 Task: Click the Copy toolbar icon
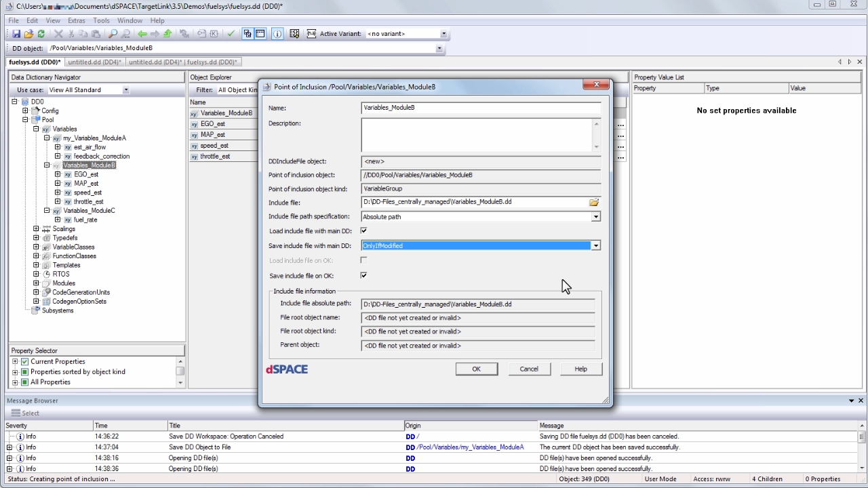coord(83,33)
